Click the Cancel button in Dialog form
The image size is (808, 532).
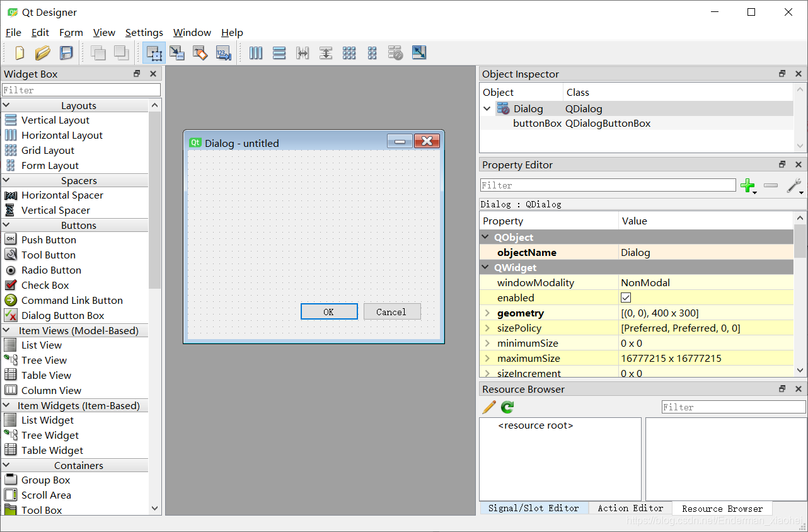[x=391, y=311]
